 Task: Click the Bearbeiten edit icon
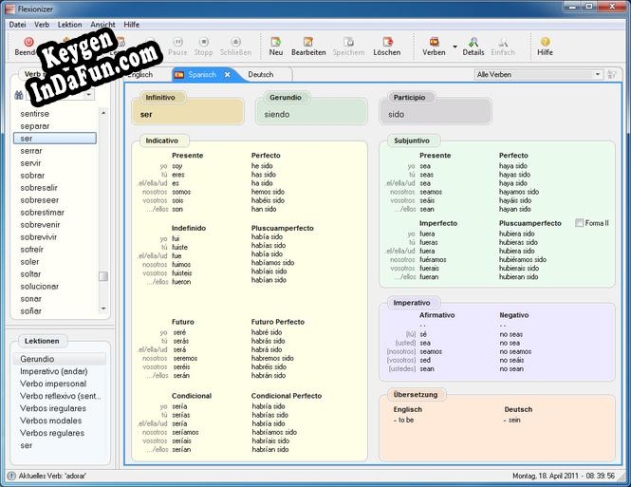click(308, 42)
